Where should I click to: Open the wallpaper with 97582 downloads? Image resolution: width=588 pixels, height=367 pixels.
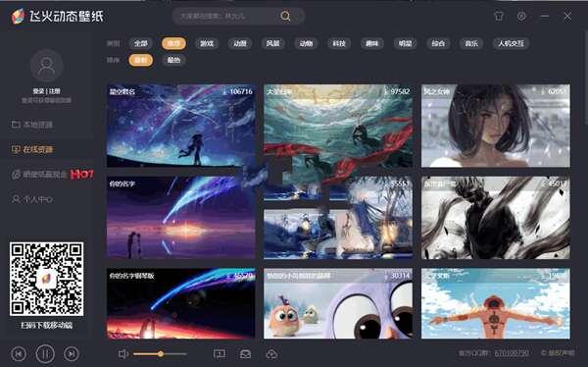click(x=338, y=126)
